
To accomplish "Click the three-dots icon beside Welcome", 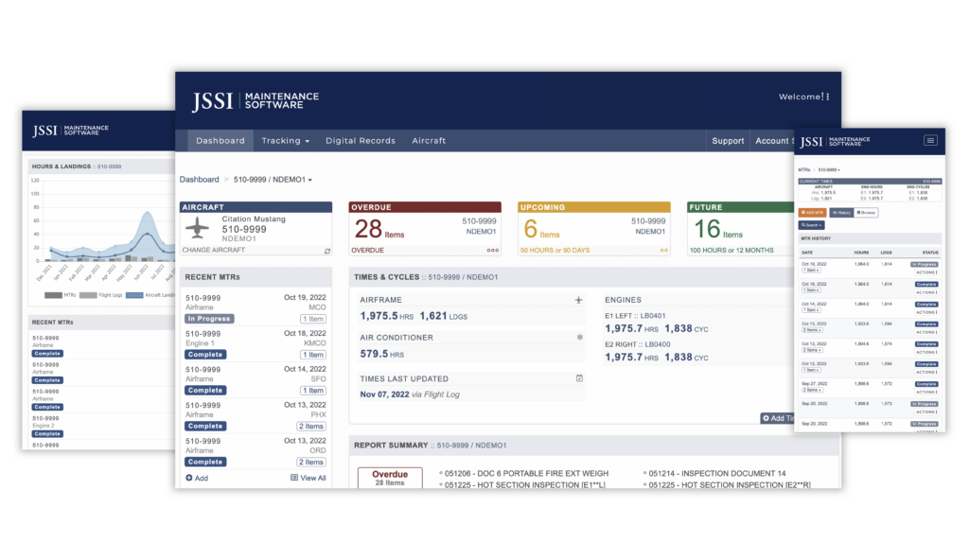I will coord(827,96).
